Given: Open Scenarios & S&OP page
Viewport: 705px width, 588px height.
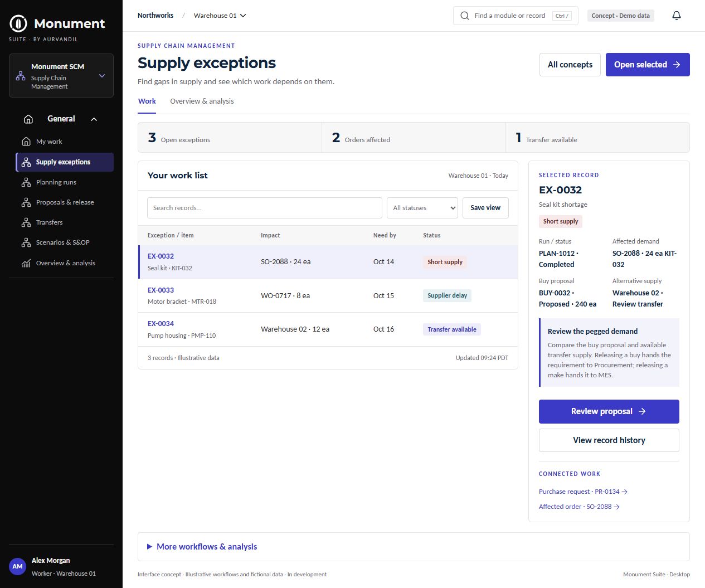Looking at the screenshot, I should click(65, 242).
